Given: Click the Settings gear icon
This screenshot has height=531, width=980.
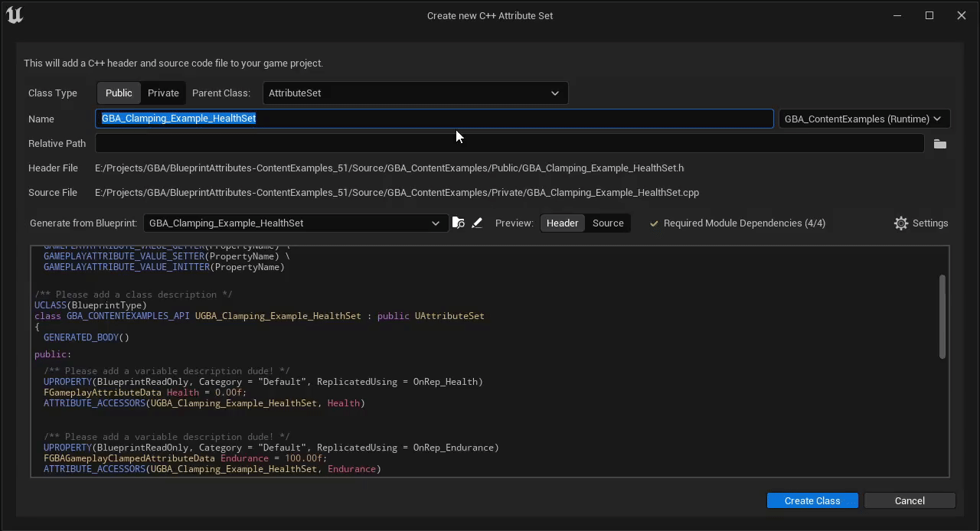Looking at the screenshot, I should [901, 223].
